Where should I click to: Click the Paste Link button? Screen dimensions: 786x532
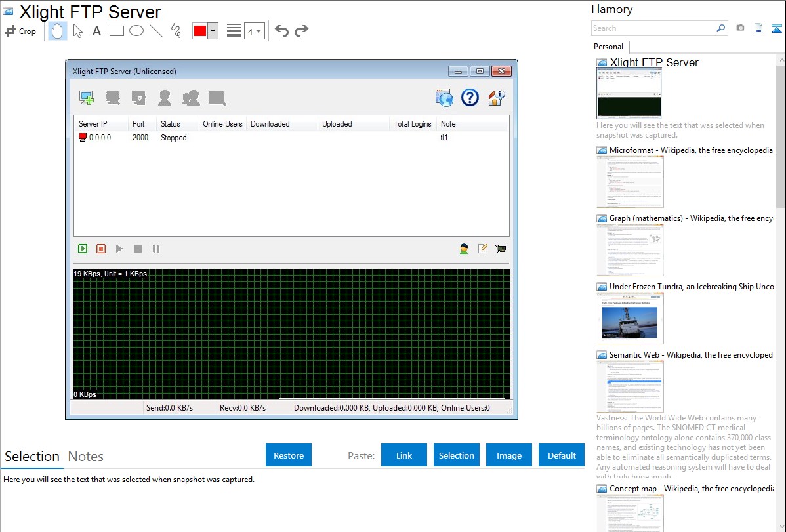point(404,455)
